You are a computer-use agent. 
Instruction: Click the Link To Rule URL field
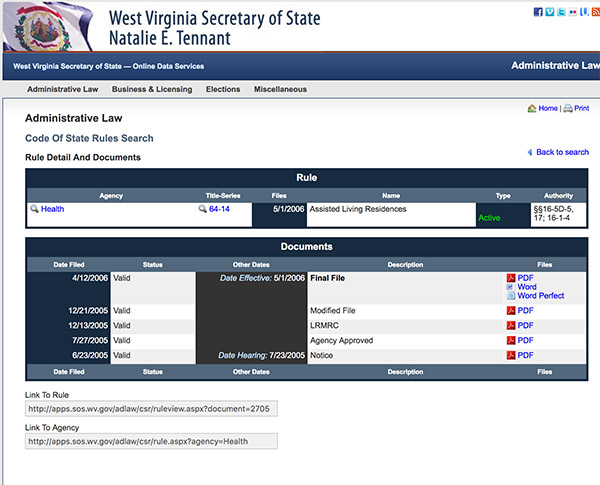[x=152, y=409]
